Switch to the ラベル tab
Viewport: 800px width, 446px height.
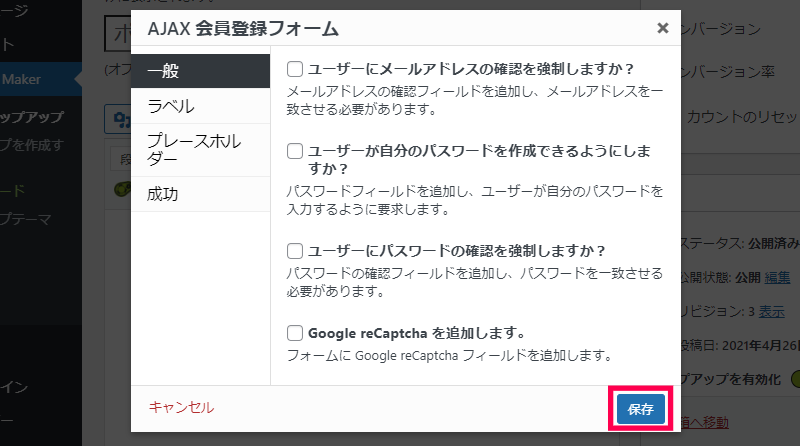point(201,106)
